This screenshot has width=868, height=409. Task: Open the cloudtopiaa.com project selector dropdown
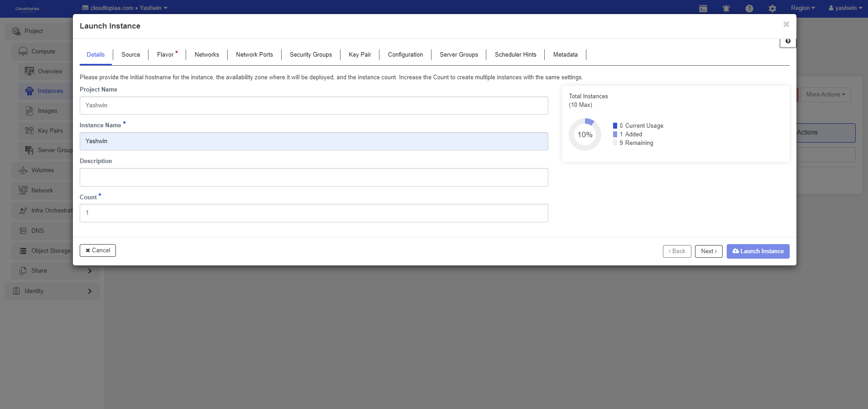point(125,8)
